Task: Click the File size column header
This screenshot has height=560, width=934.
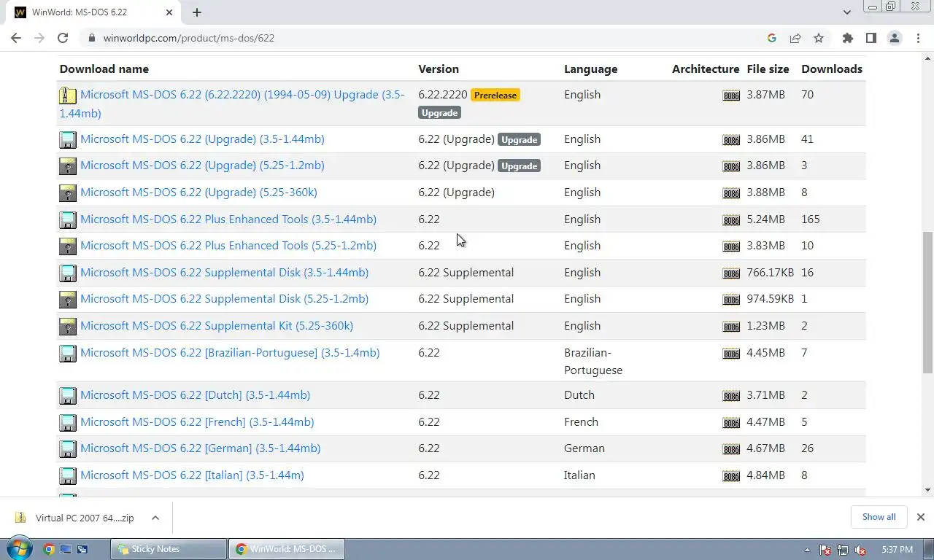Action: pos(768,69)
